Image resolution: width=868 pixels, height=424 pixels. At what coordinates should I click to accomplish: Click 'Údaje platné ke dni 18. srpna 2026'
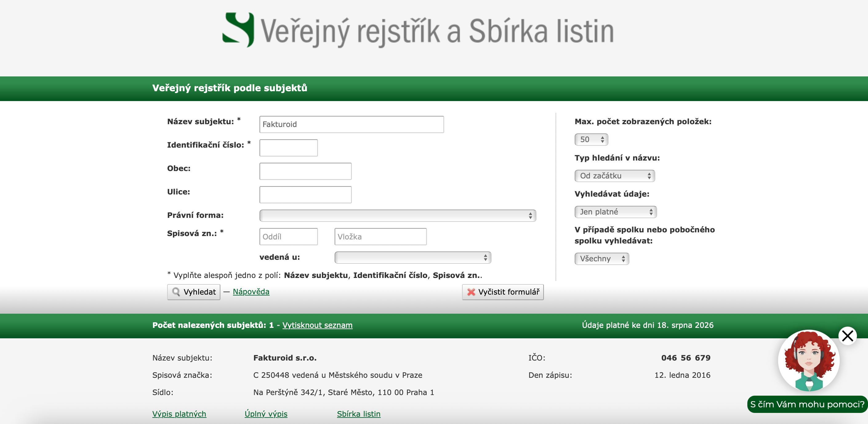pos(648,325)
